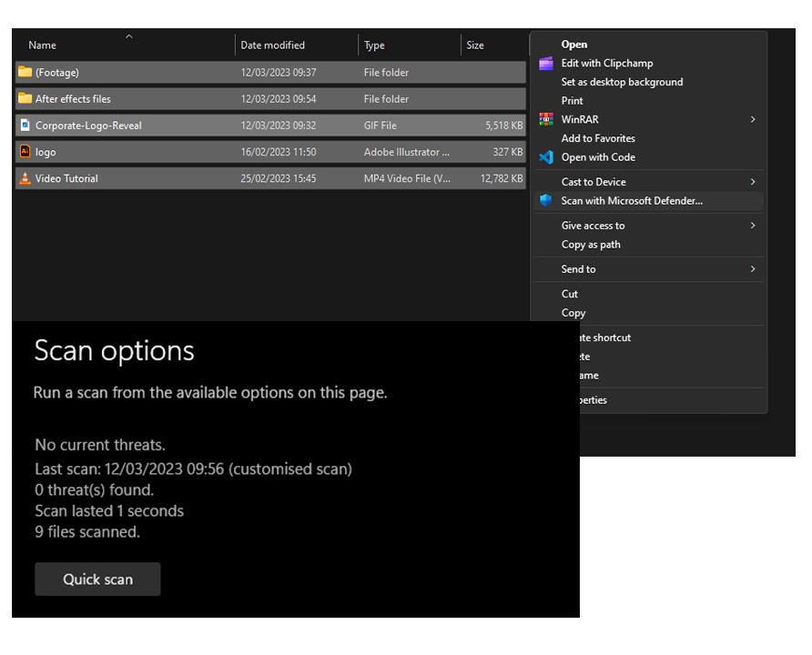812x655 pixels.
Task: Click the MP4 Video File type cell
Action: click(x=407, y=178)
